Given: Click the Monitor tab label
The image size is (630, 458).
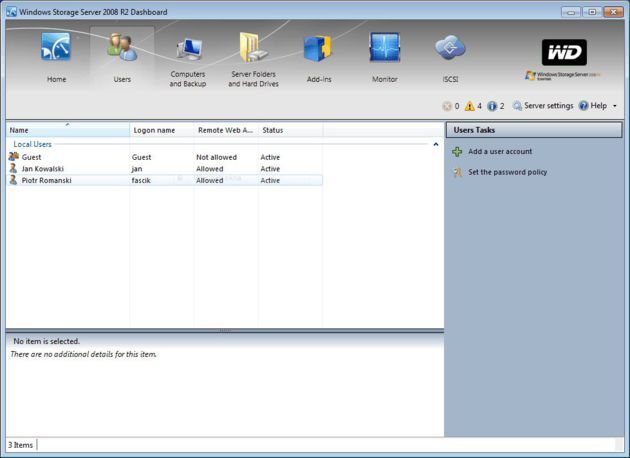Looking at the screenshot, I should (385, 79).
